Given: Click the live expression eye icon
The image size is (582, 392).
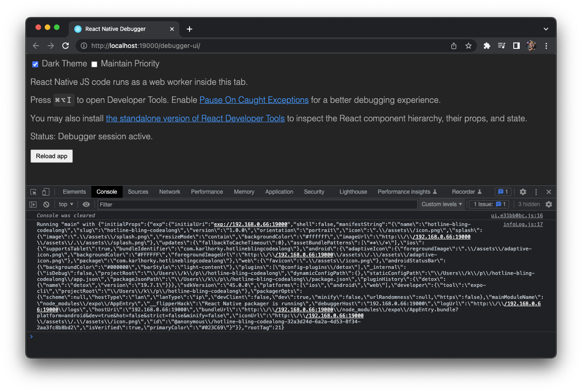Looking at the screenshot, I should coord(86,204).
